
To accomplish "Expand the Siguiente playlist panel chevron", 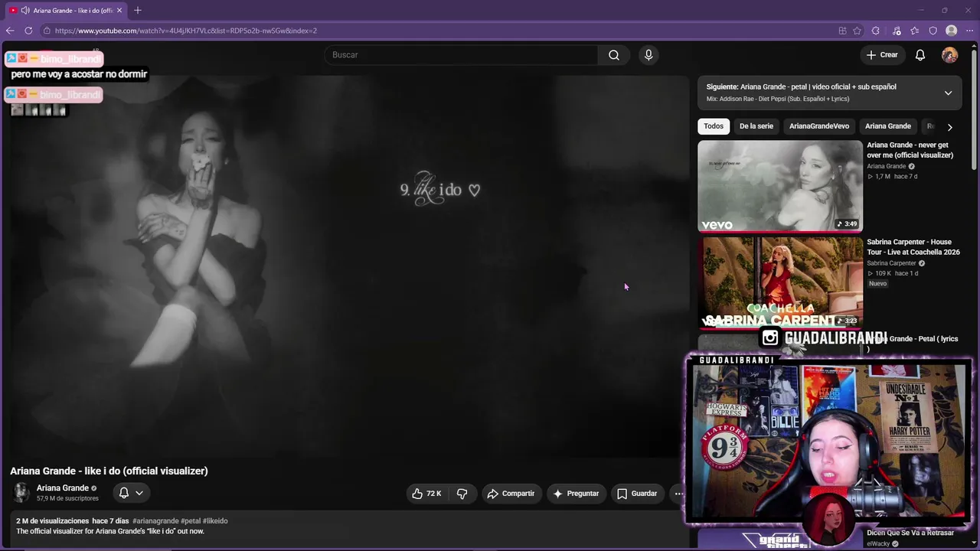I will coord(948,93).
